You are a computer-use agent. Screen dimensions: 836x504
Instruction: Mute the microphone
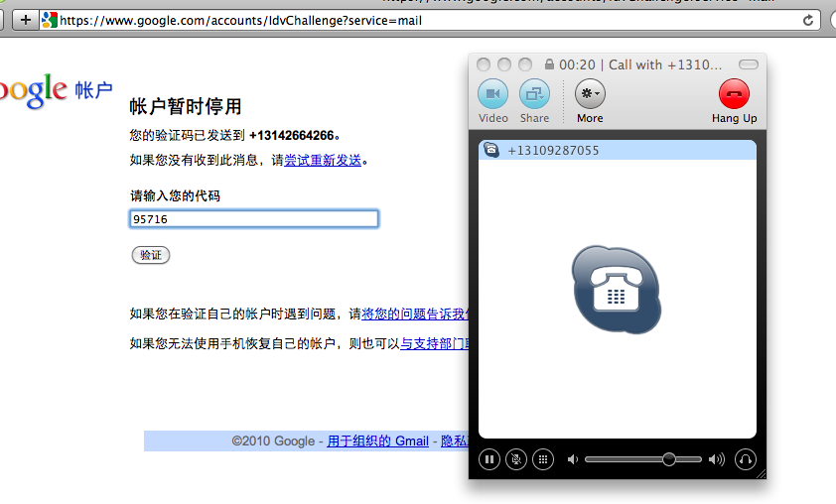click(x=515, y=459)
